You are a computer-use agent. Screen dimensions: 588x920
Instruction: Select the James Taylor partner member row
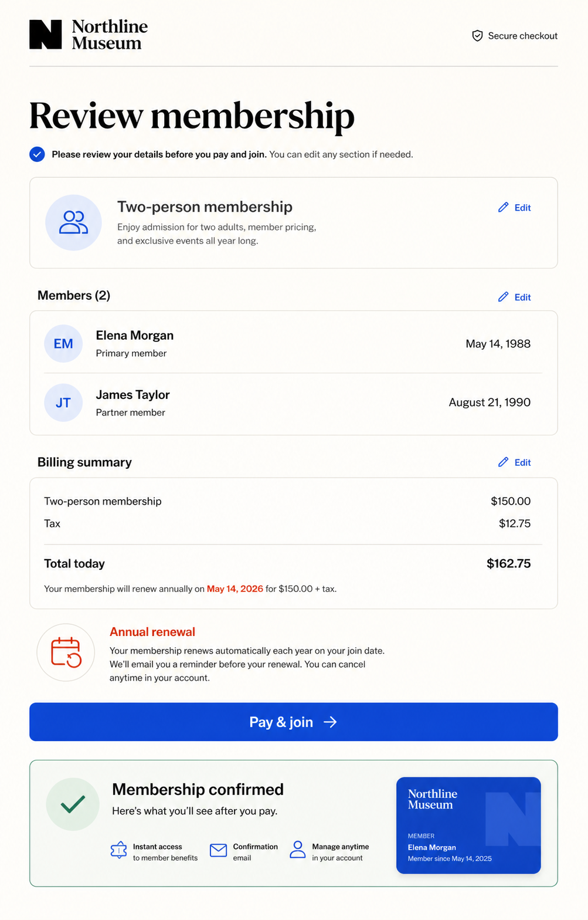tap(294, 403)
